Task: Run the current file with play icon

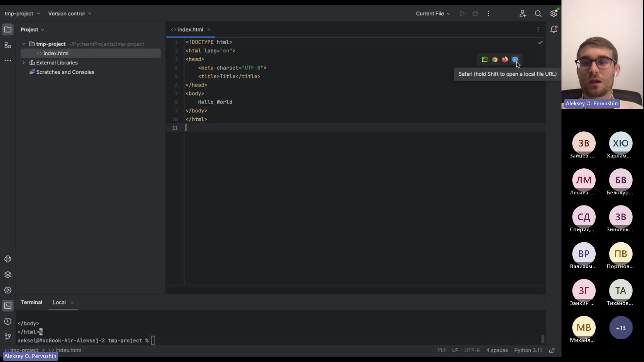Action: coord(462,14)
